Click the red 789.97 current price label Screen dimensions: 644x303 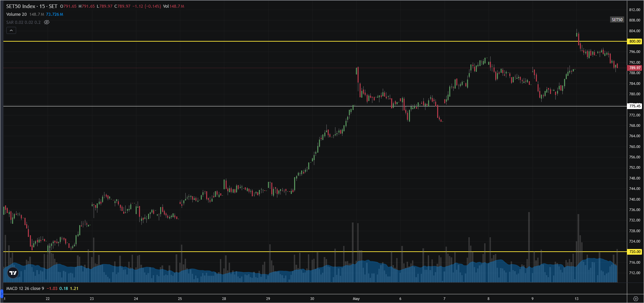tap(635, 68)
